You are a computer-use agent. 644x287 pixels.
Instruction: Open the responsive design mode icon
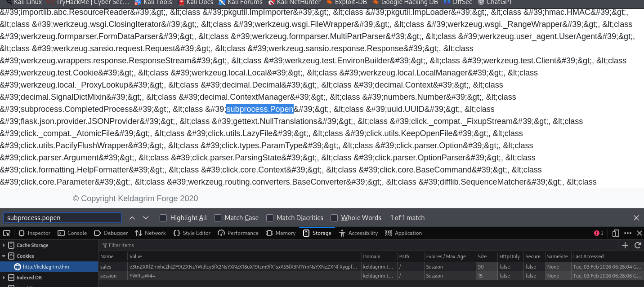click(616, 233)
